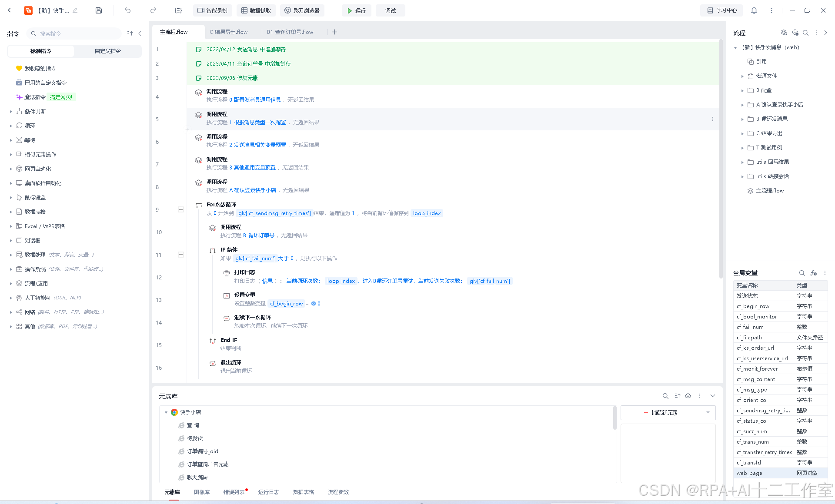The image size is (835, 504).
Task: Open the 运行日志 bottom tab
Action: (x=269, y=492)
